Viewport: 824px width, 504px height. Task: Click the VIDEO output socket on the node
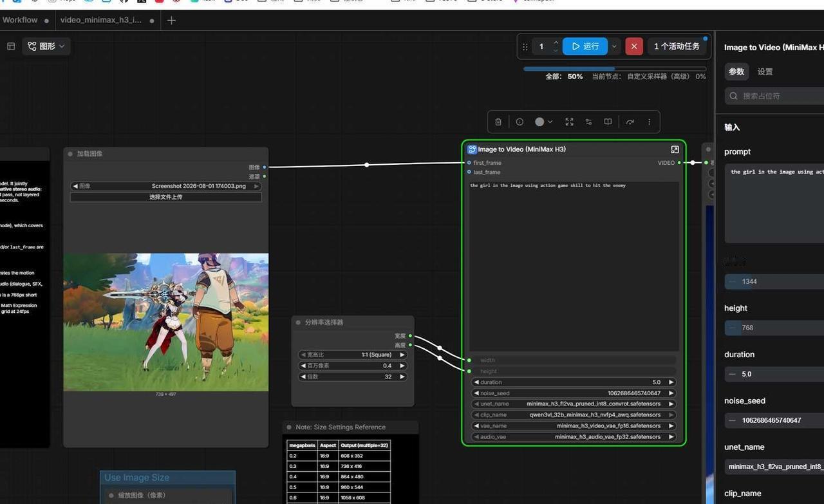coord(679,163)
